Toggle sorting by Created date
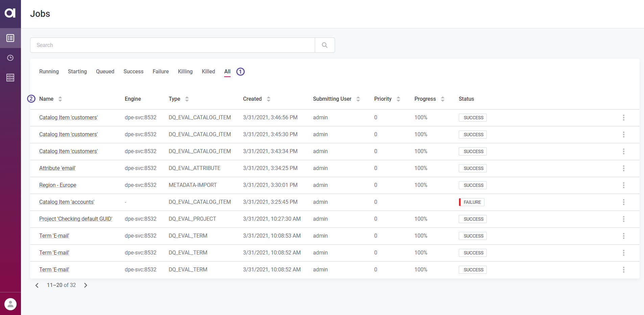 (268, 99)
